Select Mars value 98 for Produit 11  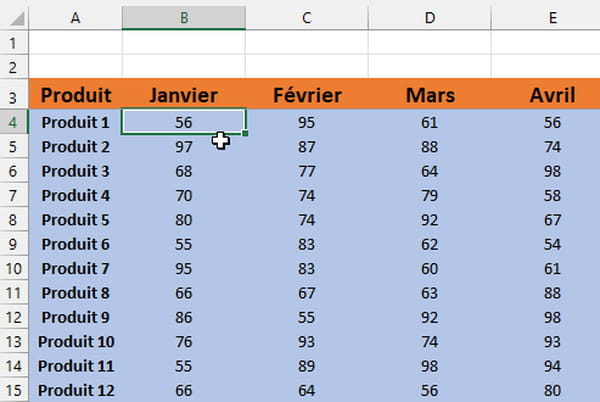430,366
